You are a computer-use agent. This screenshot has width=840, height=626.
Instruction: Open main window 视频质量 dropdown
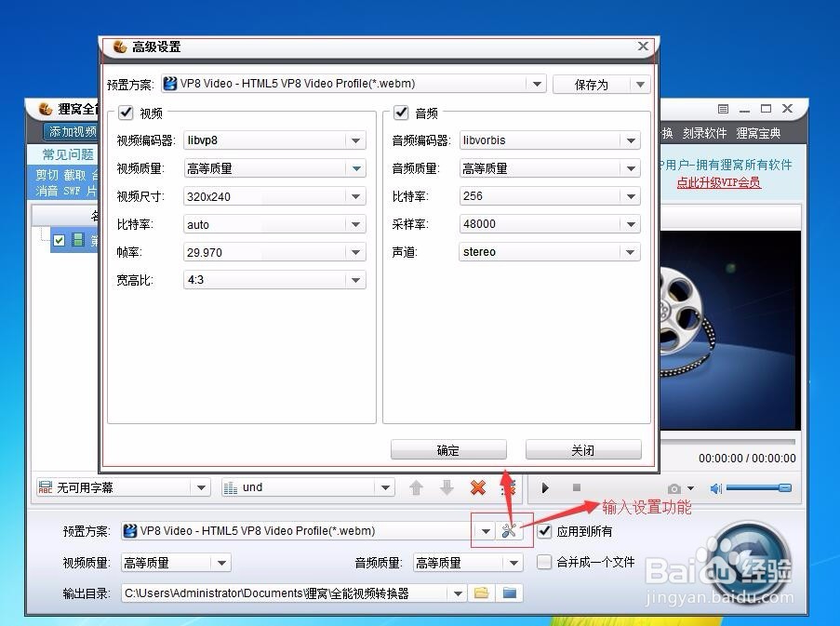[x=221, y=563]
